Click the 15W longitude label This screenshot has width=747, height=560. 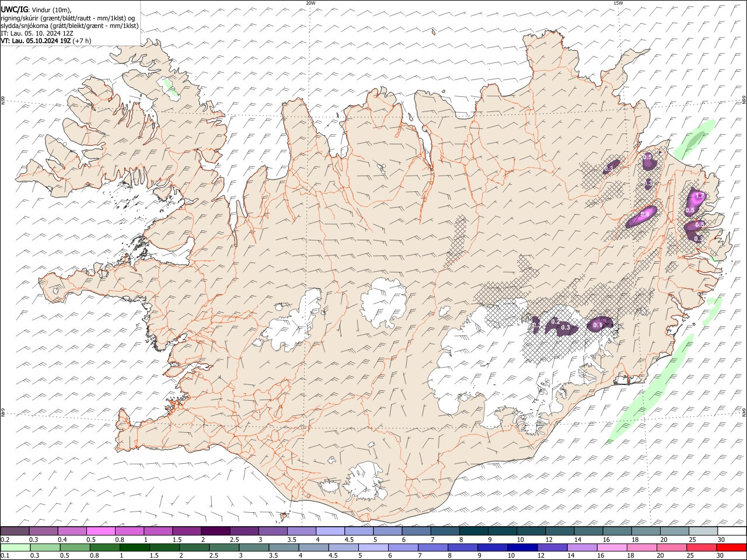click(x=617, y=3)
